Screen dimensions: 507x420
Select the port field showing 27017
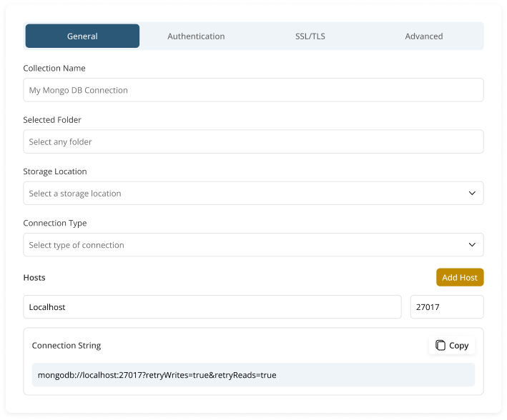coord(446,307)
